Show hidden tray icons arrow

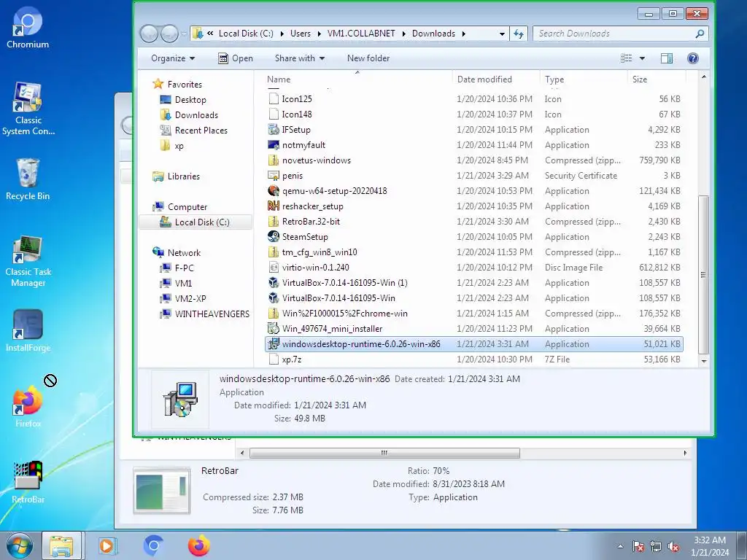(620, 546)
